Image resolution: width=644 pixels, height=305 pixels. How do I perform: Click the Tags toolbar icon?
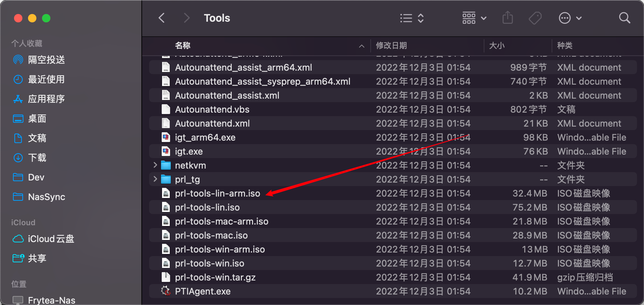point(535,18)
